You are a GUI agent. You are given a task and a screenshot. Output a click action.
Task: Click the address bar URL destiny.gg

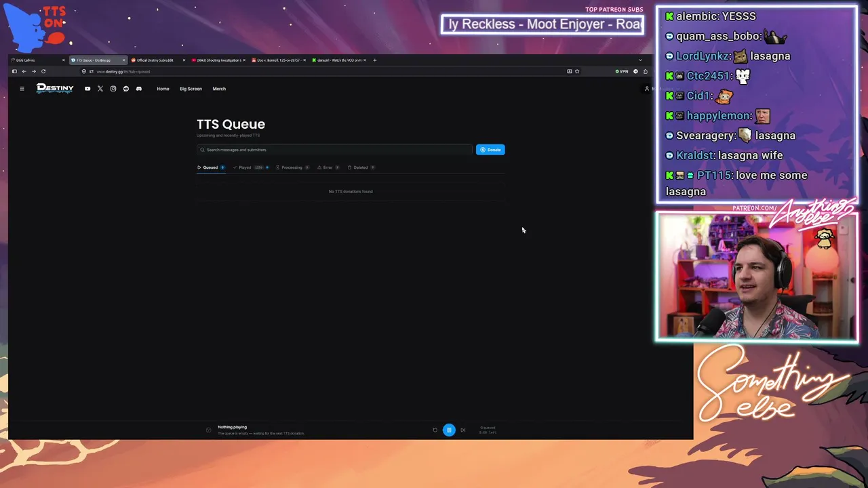(x=123, y=71)
